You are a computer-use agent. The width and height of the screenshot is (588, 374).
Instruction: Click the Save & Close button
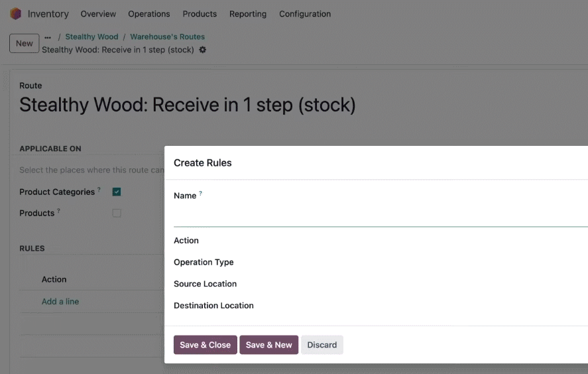[x=205, y=345]
